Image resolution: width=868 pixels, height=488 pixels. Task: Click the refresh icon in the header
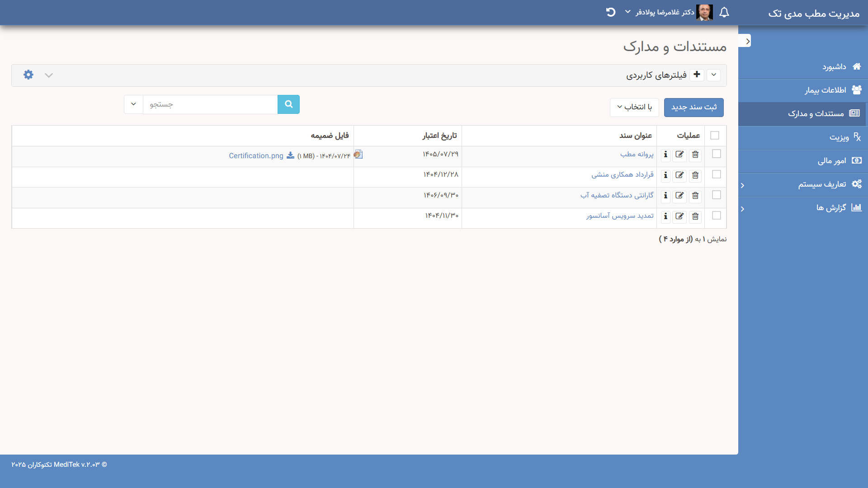click(x=611, y=12)
